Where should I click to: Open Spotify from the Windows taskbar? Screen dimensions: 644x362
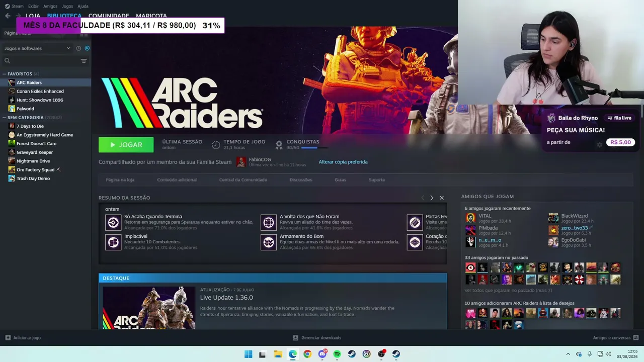[337, 354]
